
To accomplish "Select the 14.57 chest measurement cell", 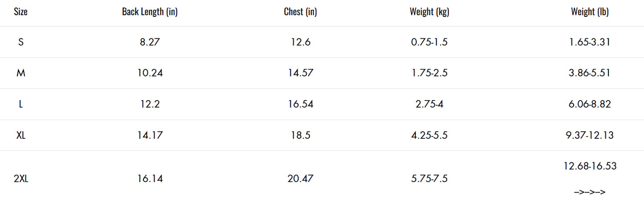I will pyautogui.click(x=300, y=73).
